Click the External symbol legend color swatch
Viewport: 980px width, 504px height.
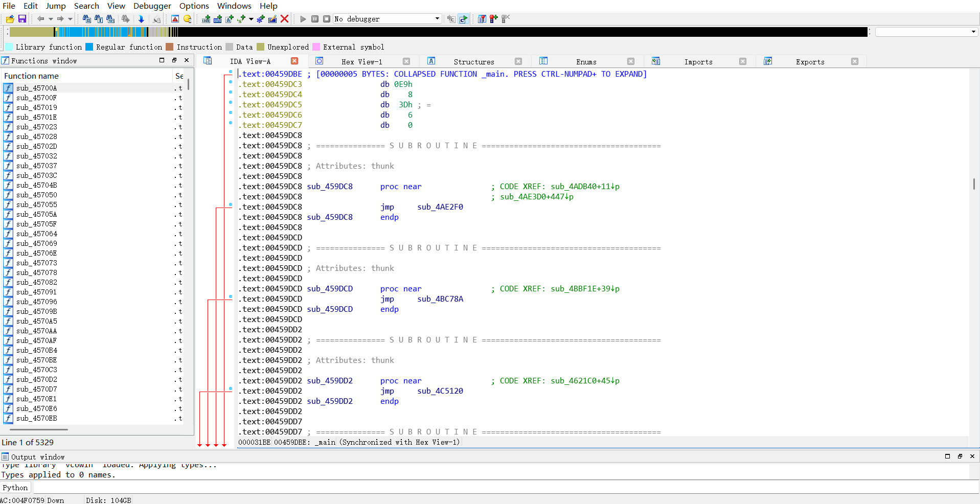pos(316,47)
